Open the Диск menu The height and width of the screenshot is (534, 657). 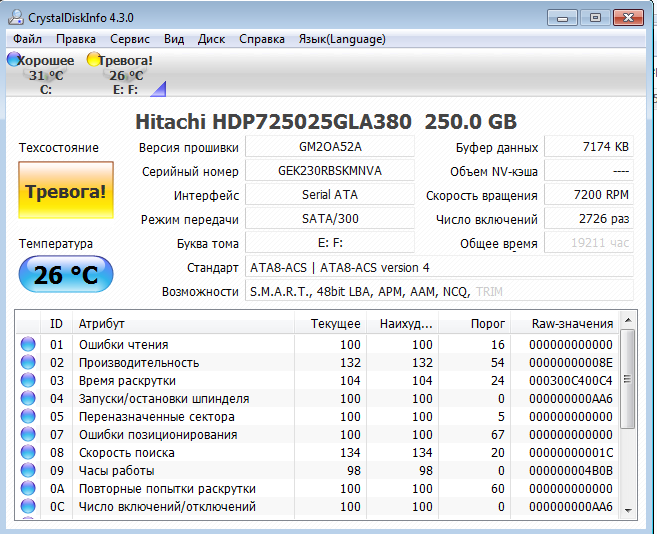click(x=211, y=39)
